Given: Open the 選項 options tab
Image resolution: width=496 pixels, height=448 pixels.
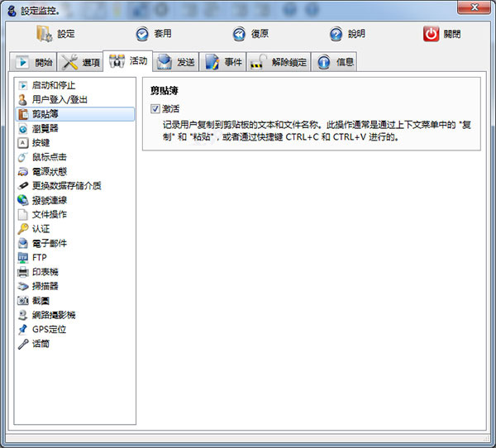Looking at the screenshot, I should (x=80, y=62).
